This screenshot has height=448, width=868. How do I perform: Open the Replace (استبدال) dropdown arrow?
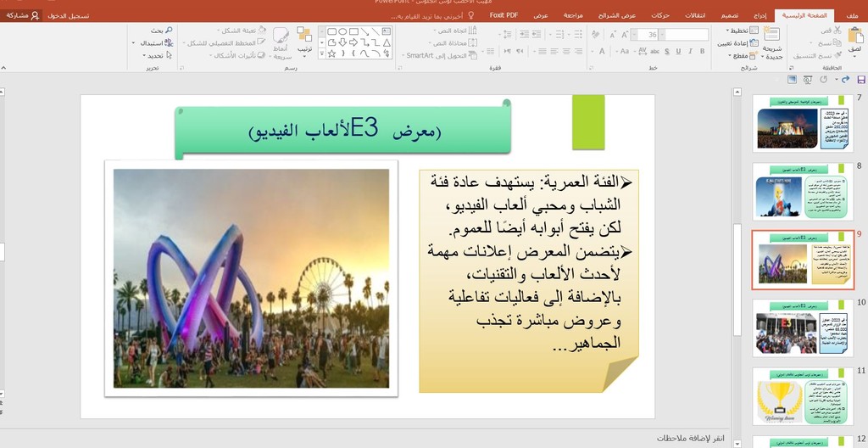coord(133,42)
